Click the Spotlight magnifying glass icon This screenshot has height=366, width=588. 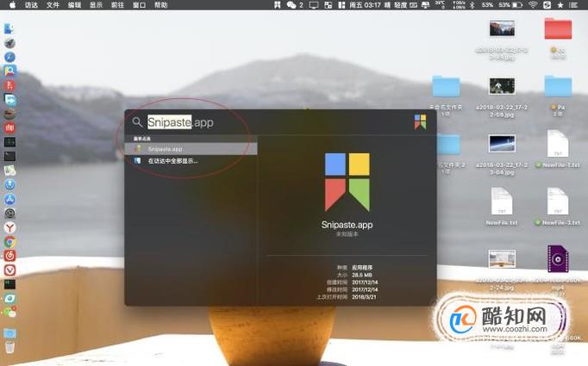[137, 122]
